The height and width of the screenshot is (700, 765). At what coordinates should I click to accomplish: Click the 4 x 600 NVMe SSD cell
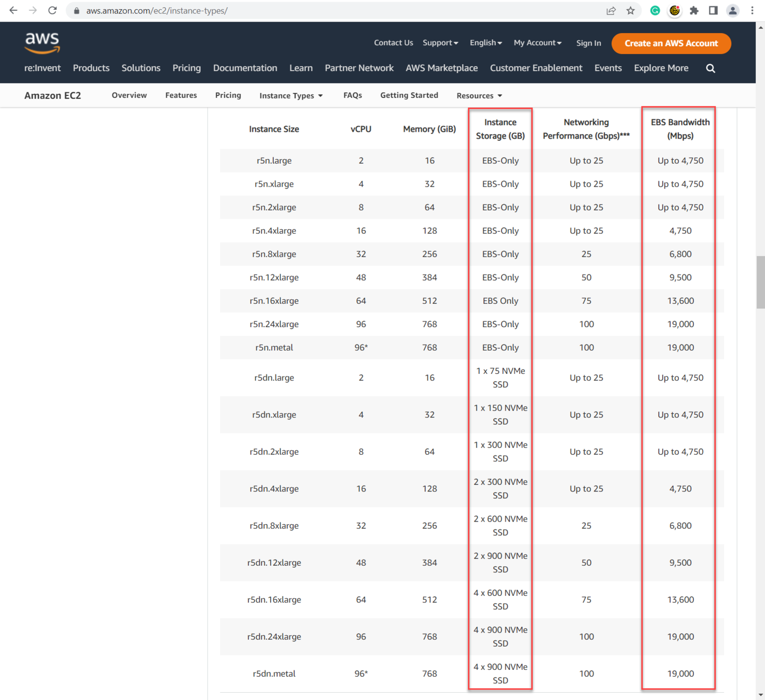tap(500, 599)
